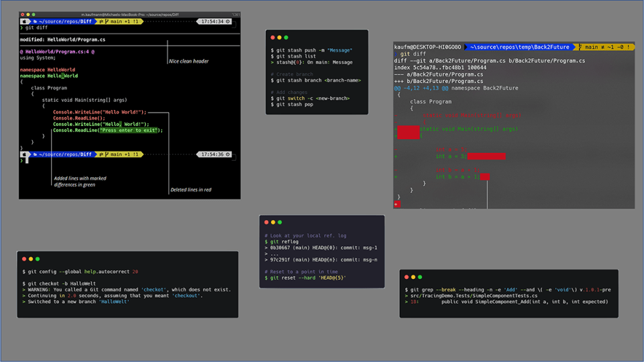Click the yellow minimize dot of the Diff terminal
The width and height of the screenshot is (644, 362).
[29, 14]
